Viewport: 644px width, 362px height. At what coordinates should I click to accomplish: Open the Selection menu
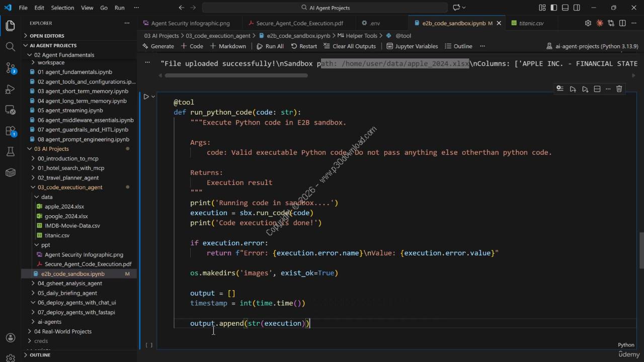[62, 8]
